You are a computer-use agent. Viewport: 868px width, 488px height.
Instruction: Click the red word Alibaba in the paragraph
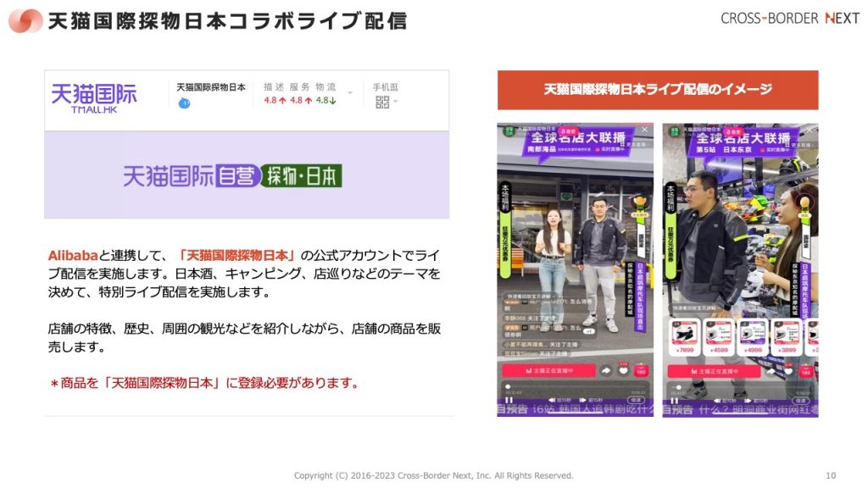(73, 256)
